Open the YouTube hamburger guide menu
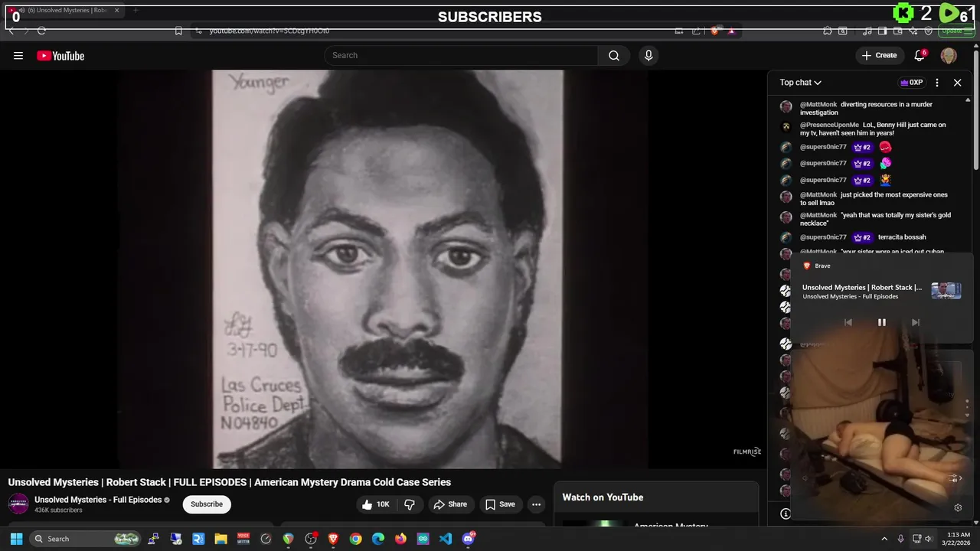Image resolution: width=980 pixels, height=551 pixels. tap(18, 55)
